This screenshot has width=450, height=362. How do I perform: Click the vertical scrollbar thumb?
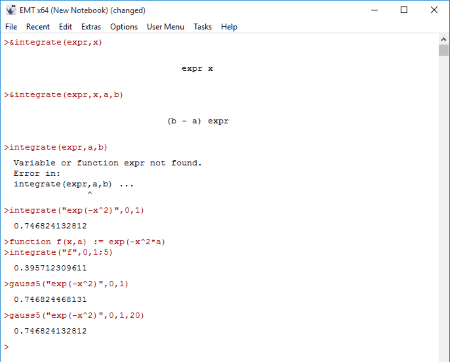pyautogui.click(x=443, y=51)
